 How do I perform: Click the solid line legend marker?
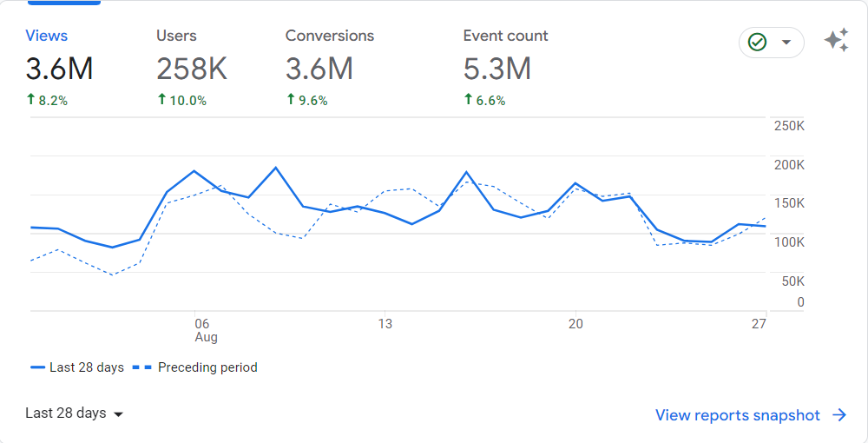[37, 367]
